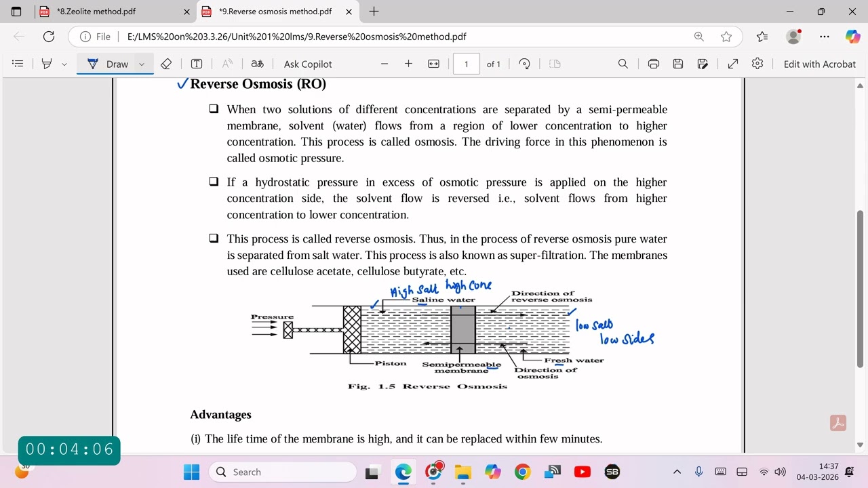The image size is (868, 488).
Task: Click the Translate icon
Action: pyautogui.click(x=257, y=64)
